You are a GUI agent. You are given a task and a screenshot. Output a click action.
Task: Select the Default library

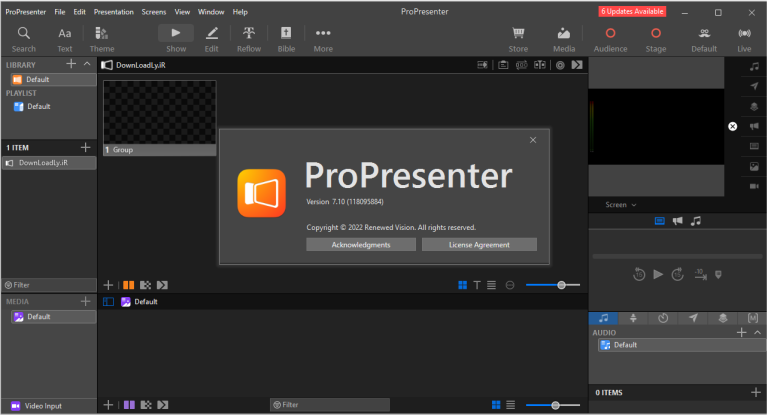point(53,79)
